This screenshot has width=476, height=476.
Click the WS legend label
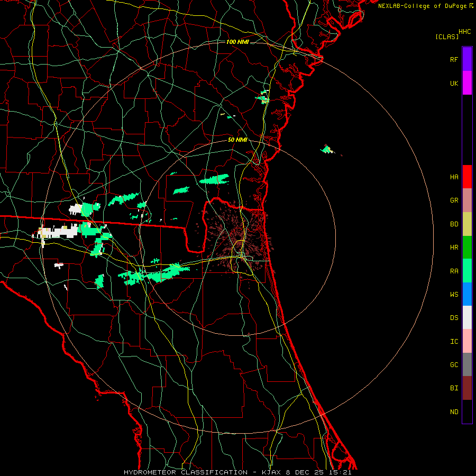(454, 295)
